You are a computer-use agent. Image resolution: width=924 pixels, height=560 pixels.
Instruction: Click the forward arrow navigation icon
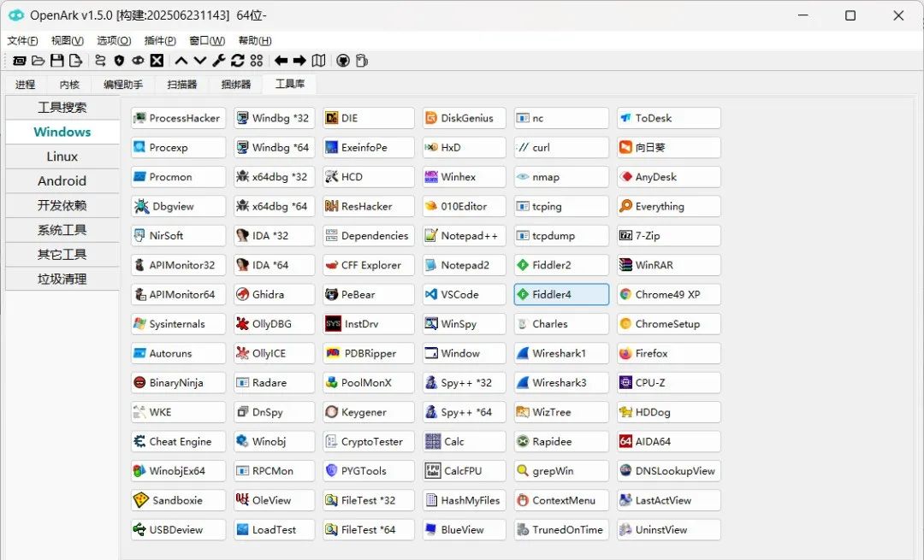pos(298,61)
